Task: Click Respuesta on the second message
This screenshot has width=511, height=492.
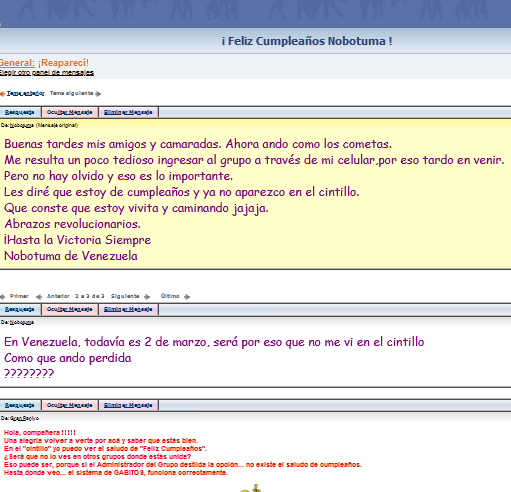Action: click(x=20, y=309)
